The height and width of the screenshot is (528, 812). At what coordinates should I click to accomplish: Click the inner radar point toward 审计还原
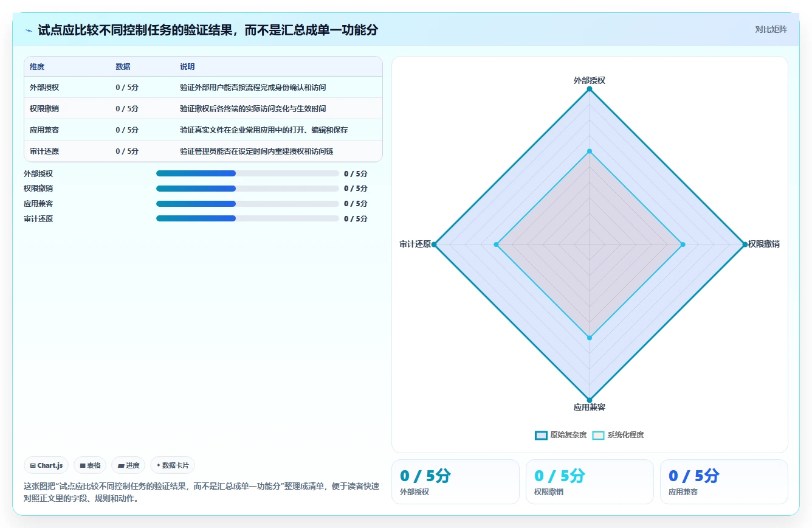tap(496, 245)
